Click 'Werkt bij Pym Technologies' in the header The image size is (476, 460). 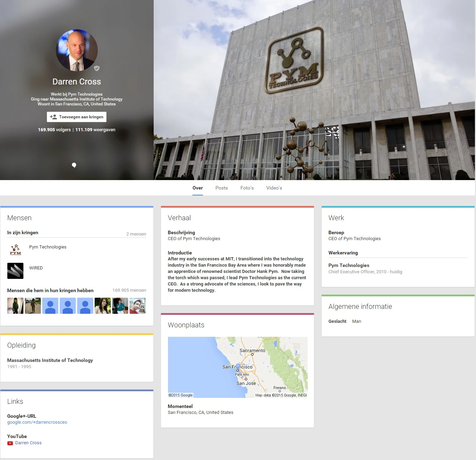tap(77, 94)
